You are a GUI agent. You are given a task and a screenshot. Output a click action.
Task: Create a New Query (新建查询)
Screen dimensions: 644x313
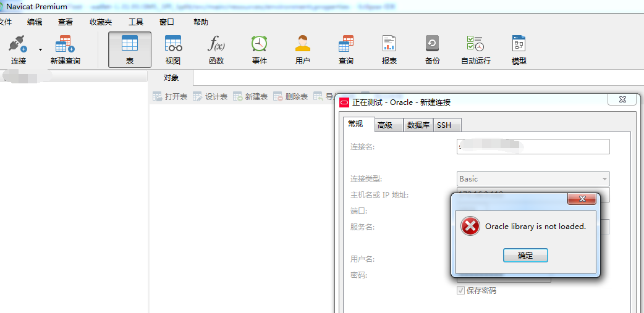66,49
